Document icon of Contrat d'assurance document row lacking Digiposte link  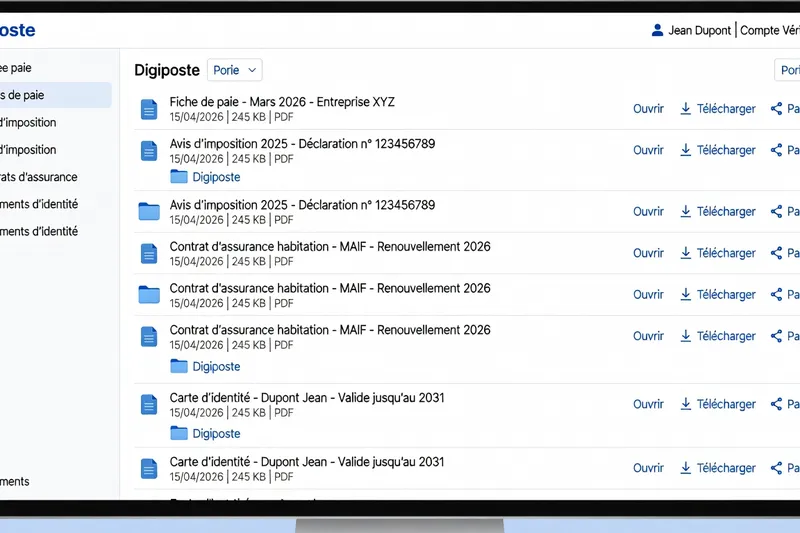click(149, 253)
